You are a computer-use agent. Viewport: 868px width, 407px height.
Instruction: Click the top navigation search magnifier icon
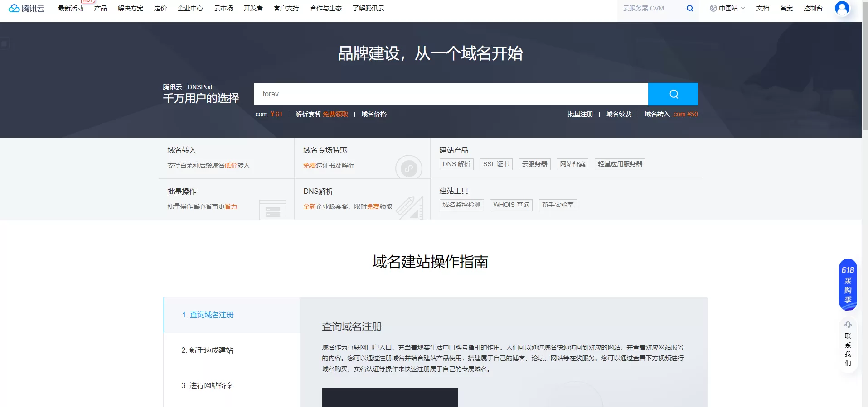click(x=690, y=8)
